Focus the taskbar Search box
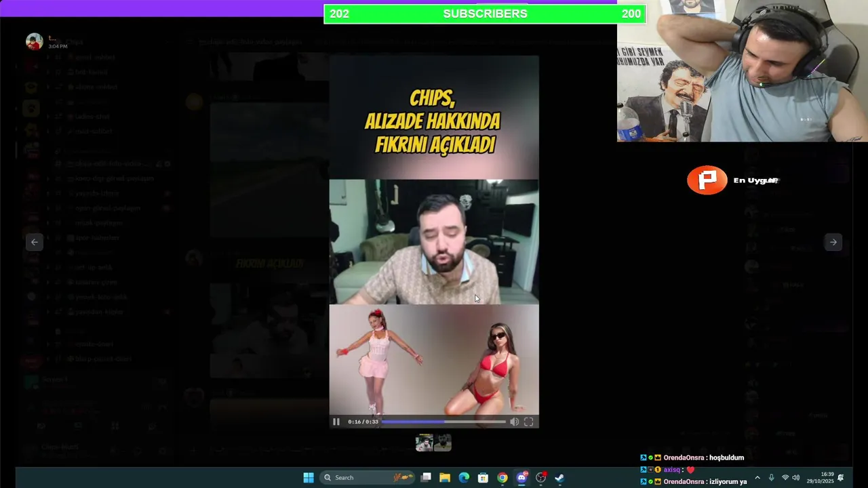 (368, 477)
